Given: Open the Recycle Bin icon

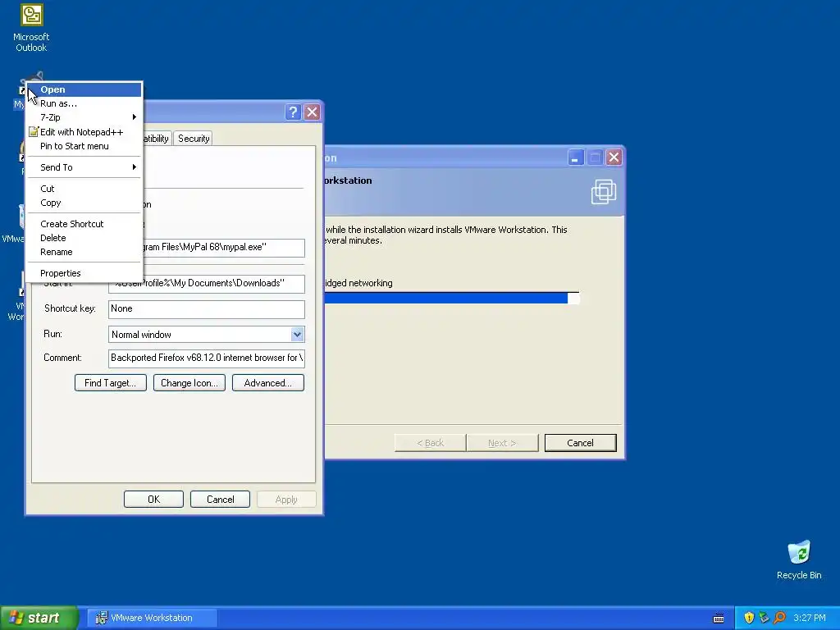Looking at the screenshot, I should pos(799,559).
